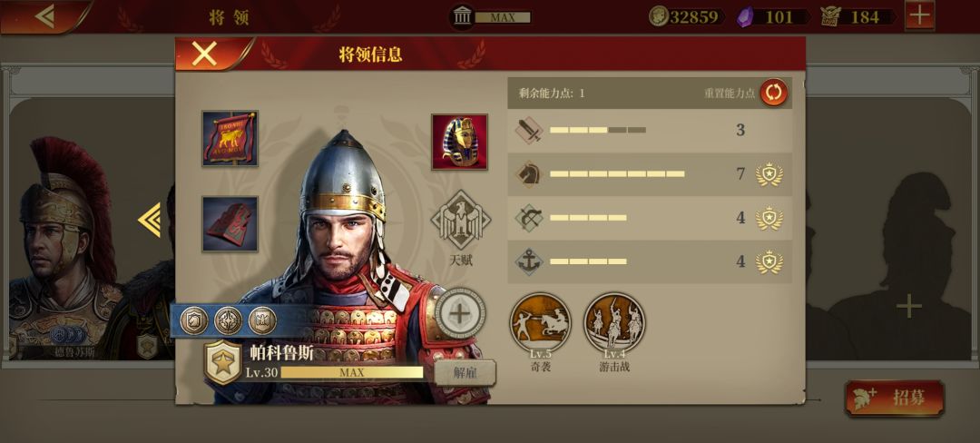
Task: Show previous general with left chevron
Action: (x=150, y=220)
